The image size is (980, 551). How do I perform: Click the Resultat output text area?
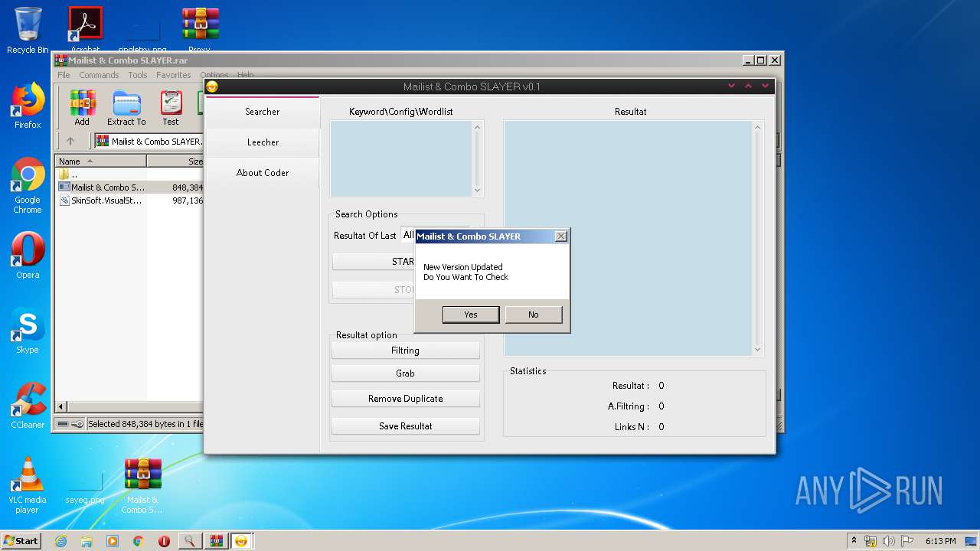click(x=628, y=238)
